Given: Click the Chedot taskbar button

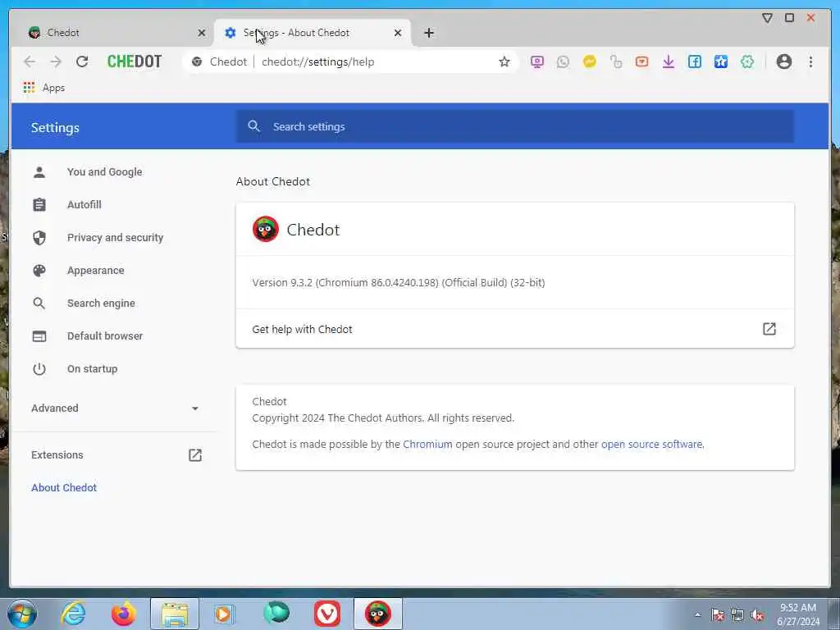Looking at the screenshot, I should (x=377, y=614).
